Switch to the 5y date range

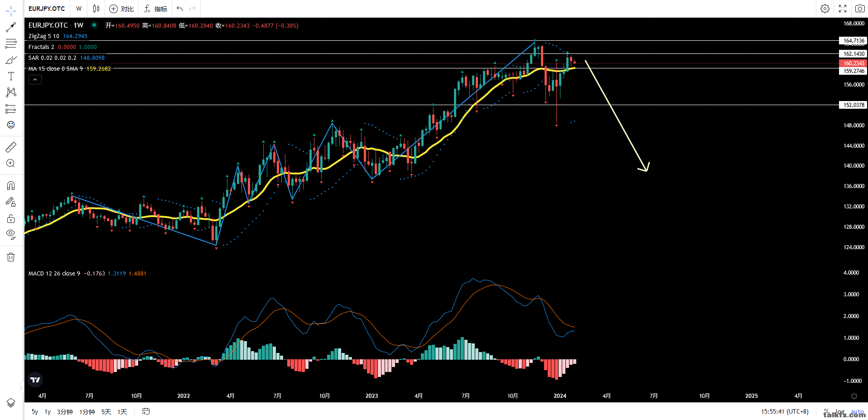pyautogui.click(x=35, y=411)
